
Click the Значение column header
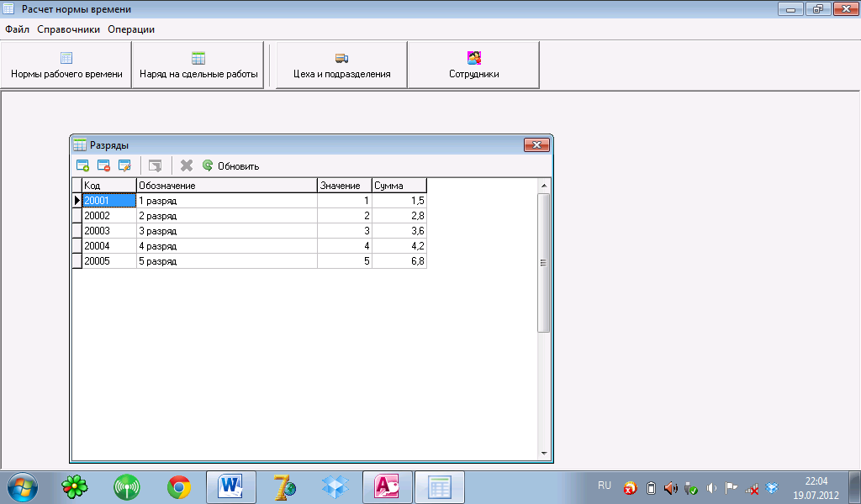(x=345, y=186)
